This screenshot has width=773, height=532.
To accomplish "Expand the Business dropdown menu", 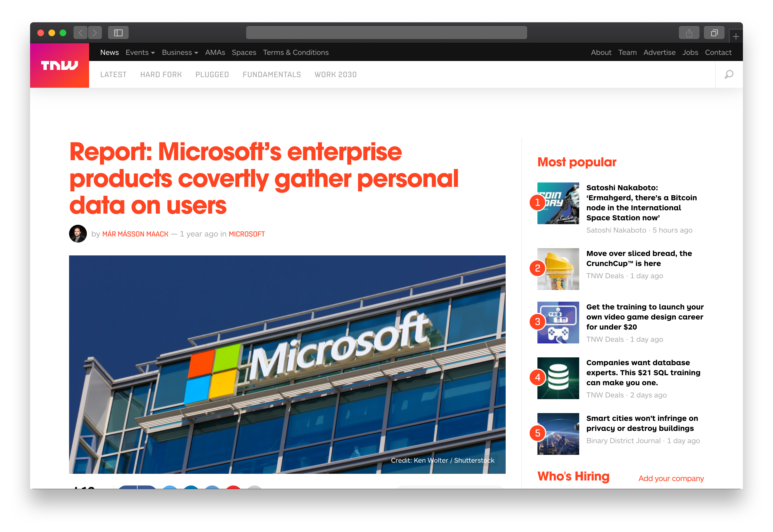I will [180, 52].
